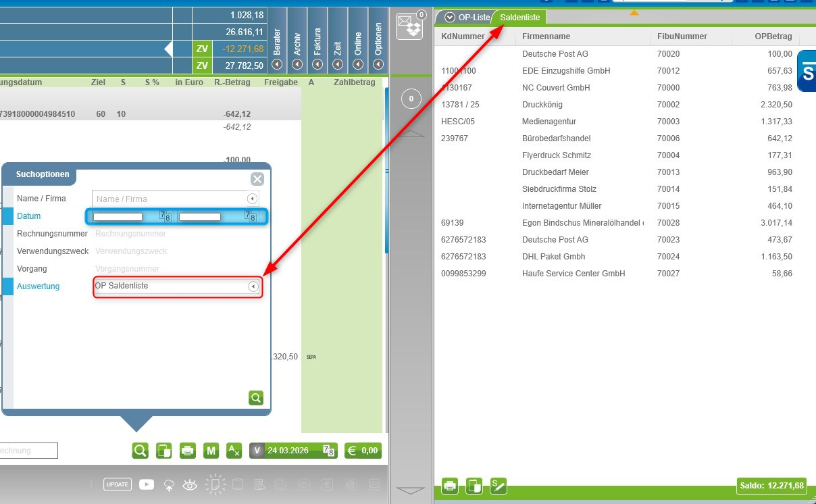Click the green M button
Image resolution: width=816 pixels, height=504 pixels.
(211, 451)
